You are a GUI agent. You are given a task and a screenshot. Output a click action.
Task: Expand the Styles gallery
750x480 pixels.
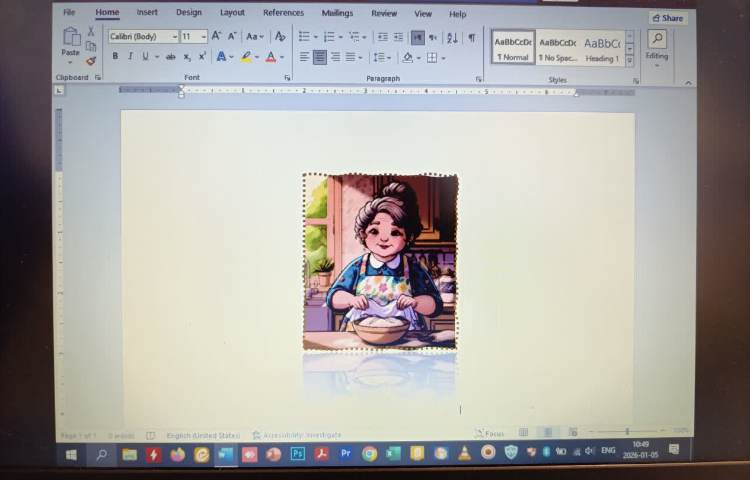coord(630,62)
